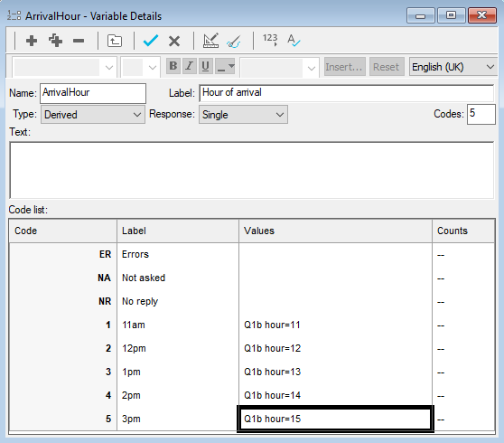Click the Reset button

[x=387, y=67]
